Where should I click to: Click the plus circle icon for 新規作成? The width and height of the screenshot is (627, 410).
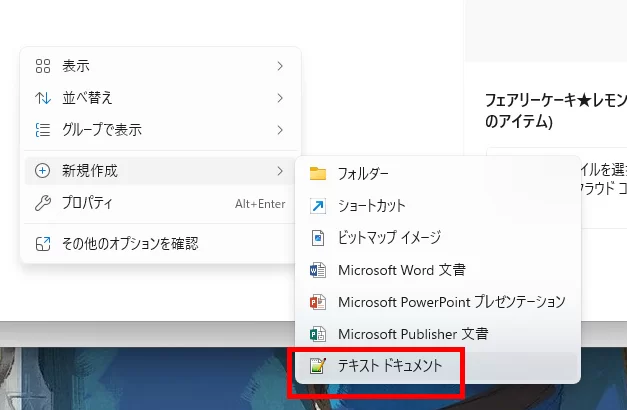click(42, 171)
